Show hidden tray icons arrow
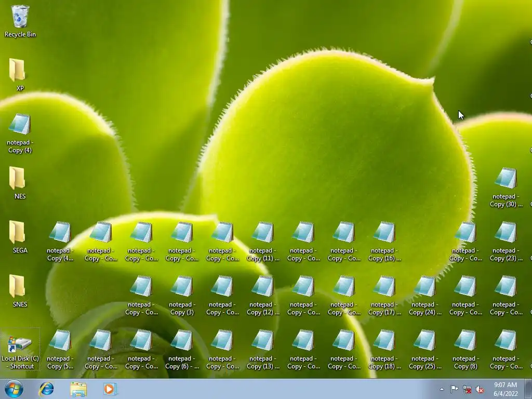The height and width of the screenshot is (399, 532). (442, 389)
